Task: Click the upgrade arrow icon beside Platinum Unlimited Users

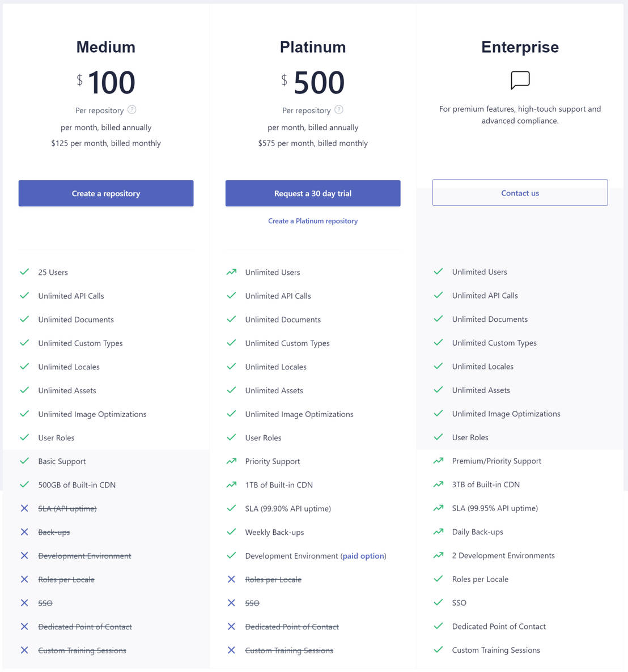Action: click(231, 272)
